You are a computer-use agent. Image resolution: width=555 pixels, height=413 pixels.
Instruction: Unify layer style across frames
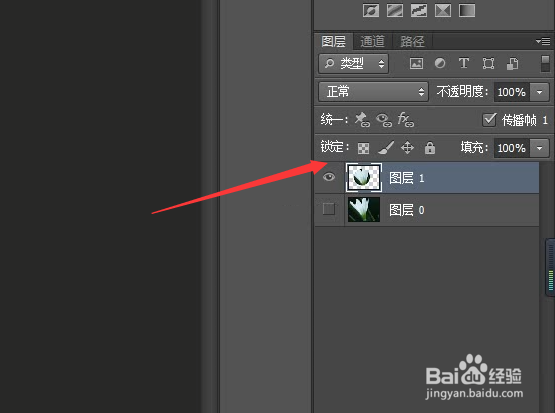coord(406,120)
